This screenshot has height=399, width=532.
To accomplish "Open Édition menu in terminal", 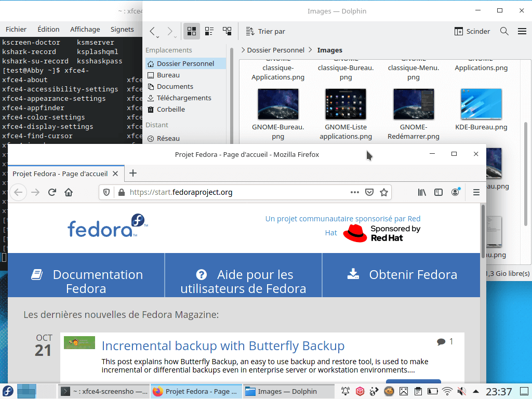I will 48,29.
